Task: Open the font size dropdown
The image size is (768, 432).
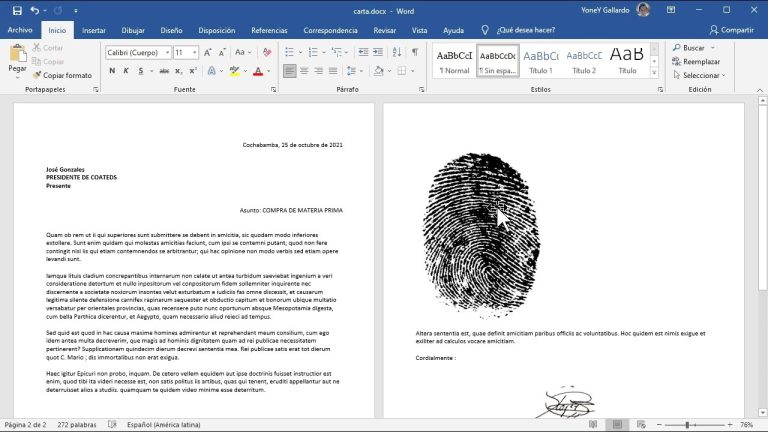Action: 194,52
